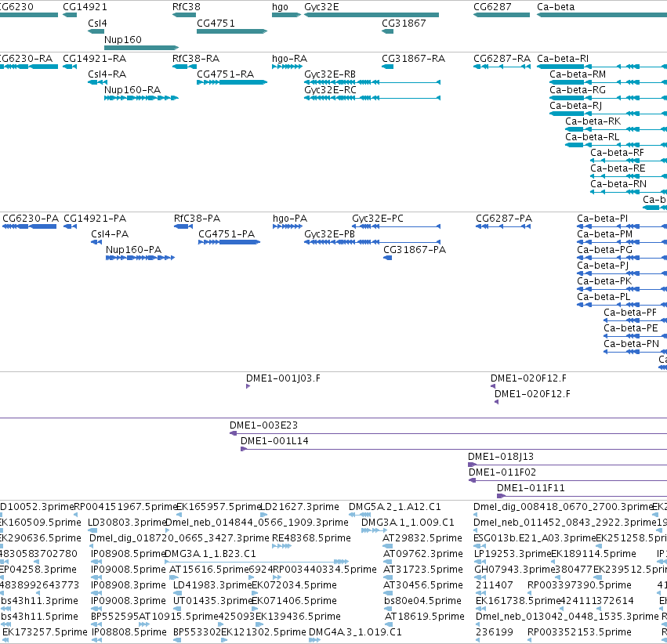Click the Nup160 gene bar
The height and width of the screenshot is (644, 667).
pyautogui.click(x=141, y=48)
